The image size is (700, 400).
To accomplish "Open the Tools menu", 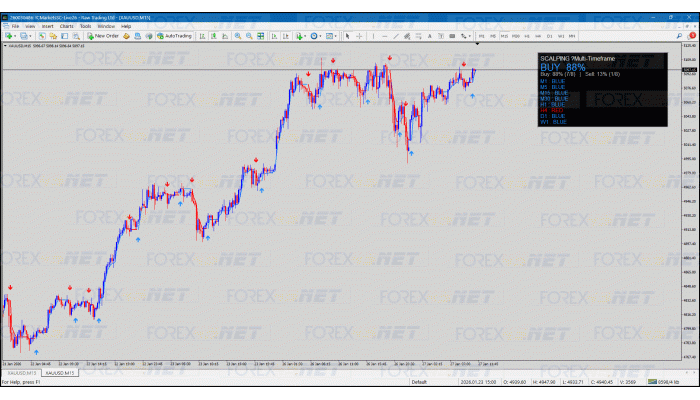I will 86,26.
